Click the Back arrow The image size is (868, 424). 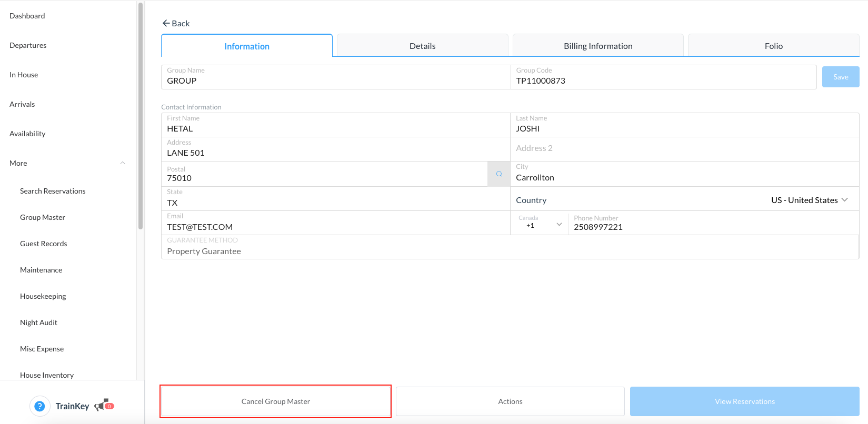[x=166, y=23]
